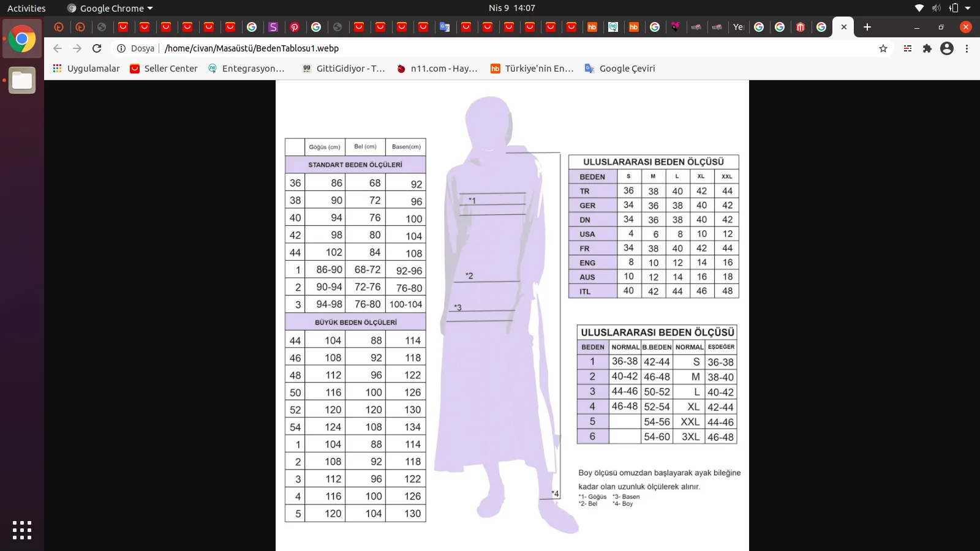Switch to the Magento tab
980x551 pixels.
801,27
